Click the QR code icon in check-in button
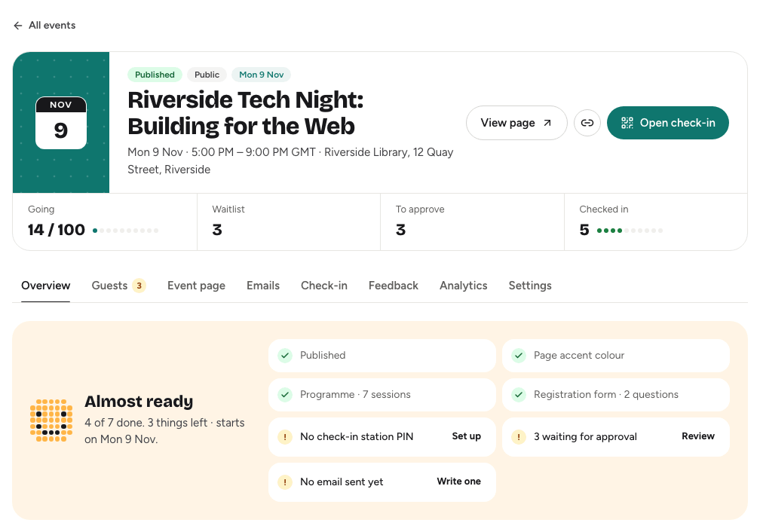 627,123
